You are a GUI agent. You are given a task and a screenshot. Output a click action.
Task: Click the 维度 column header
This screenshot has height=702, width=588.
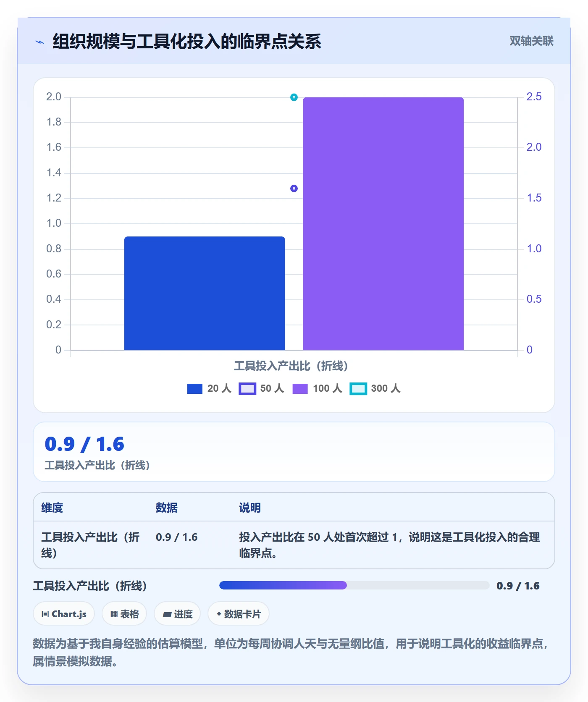52,508
